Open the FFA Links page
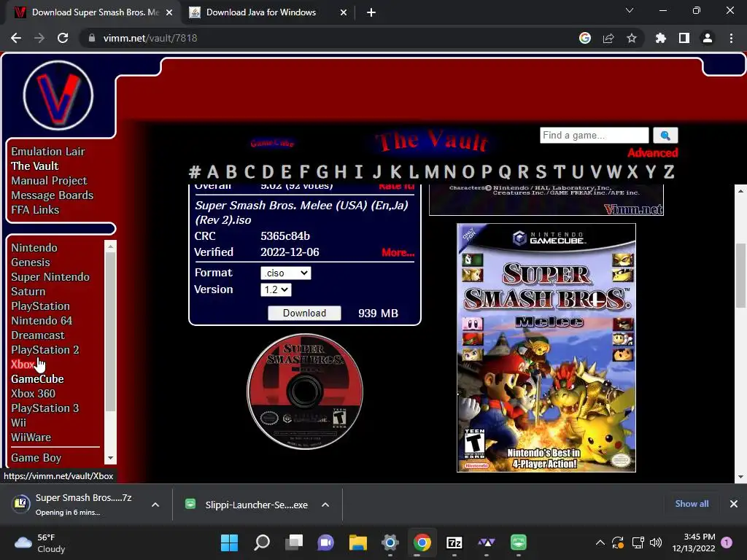The height and width of the screenshot is (560, 747). (35, 210)
